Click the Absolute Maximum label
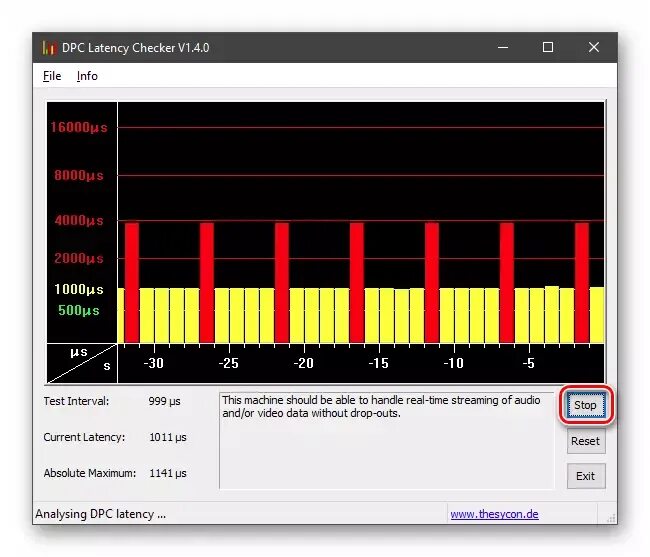Screen dimensions: 650x557 coord(90,473)
